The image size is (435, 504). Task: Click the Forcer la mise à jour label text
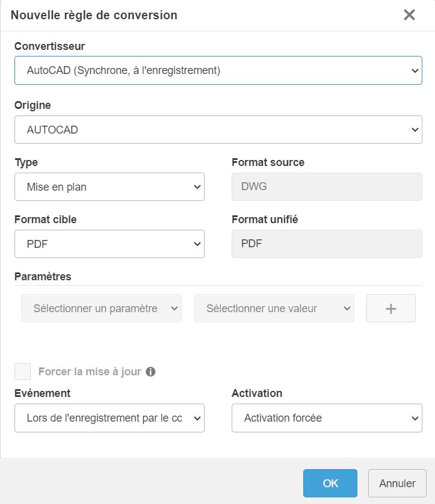[x=90, y=372]
